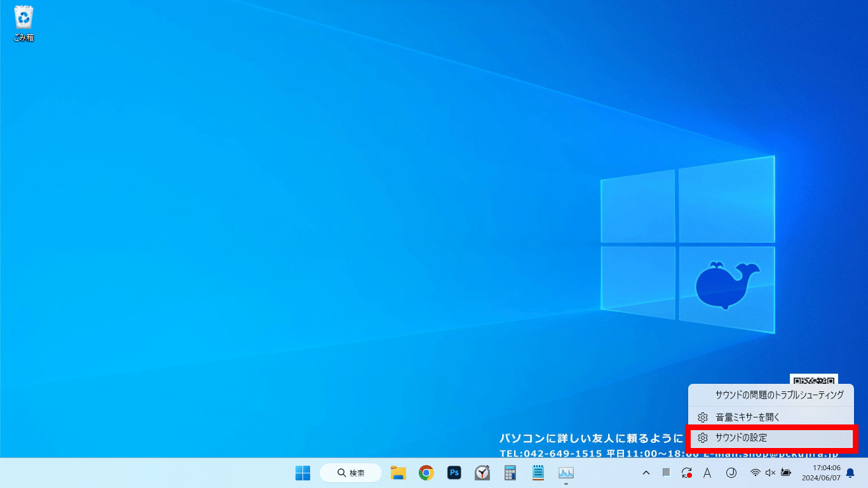Launch Google Chrome from the taskbar

coord(426,473)
